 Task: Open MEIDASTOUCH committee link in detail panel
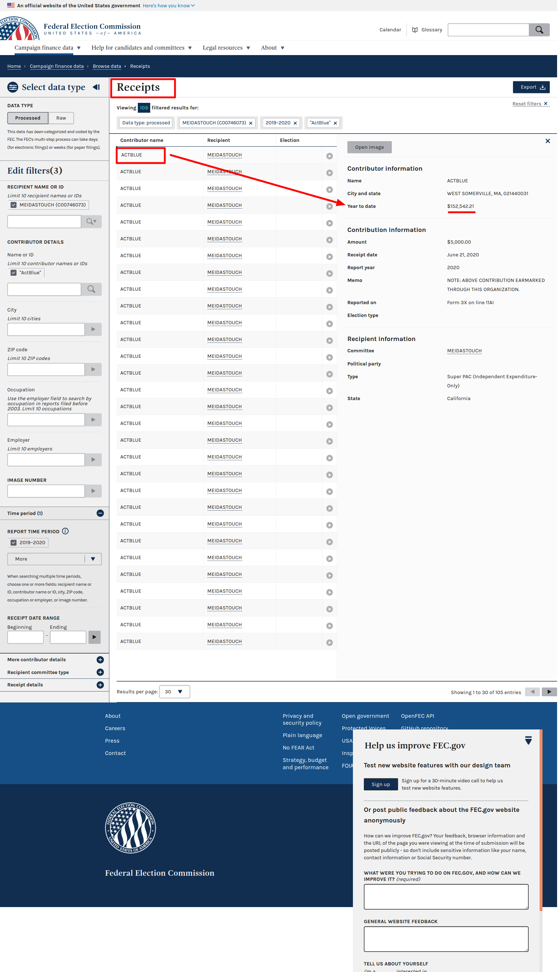click(x=464, y=351)
